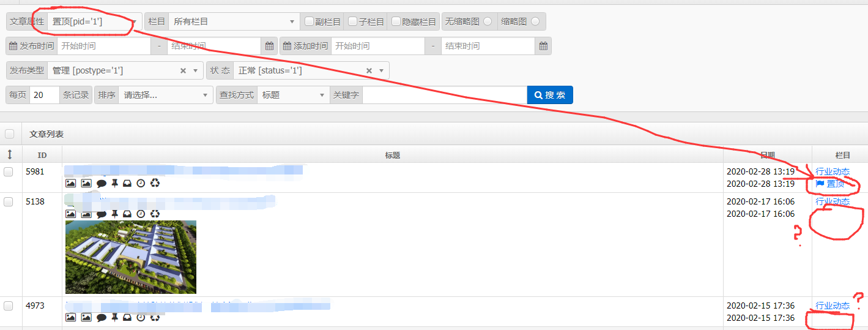The image size is (868, 330).
Task: Click the inbox tray icon for article 5138
Action: pyautogui.click(x=127, y=214)
